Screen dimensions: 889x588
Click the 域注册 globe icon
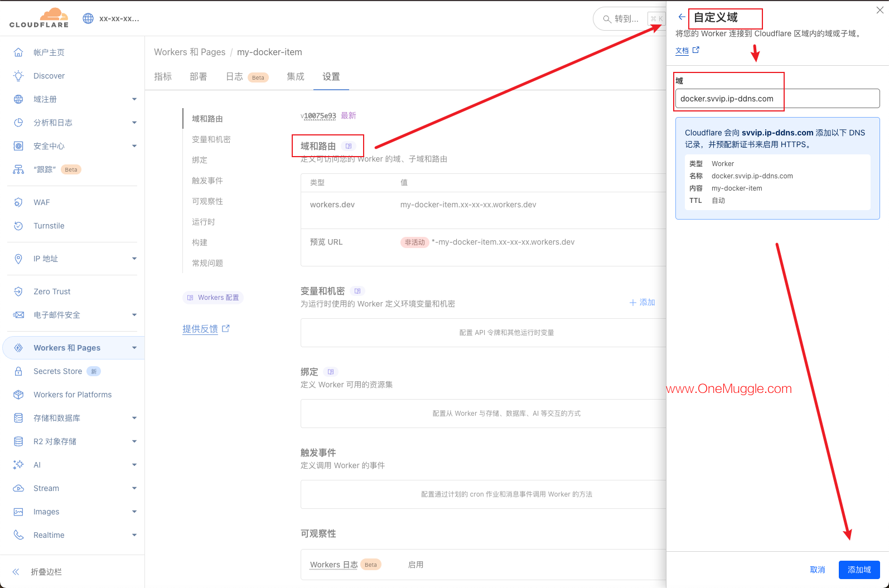click(x=18, y=99)
